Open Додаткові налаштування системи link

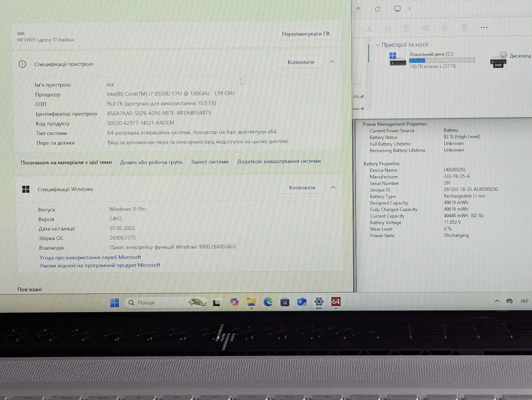click(279, 161)
